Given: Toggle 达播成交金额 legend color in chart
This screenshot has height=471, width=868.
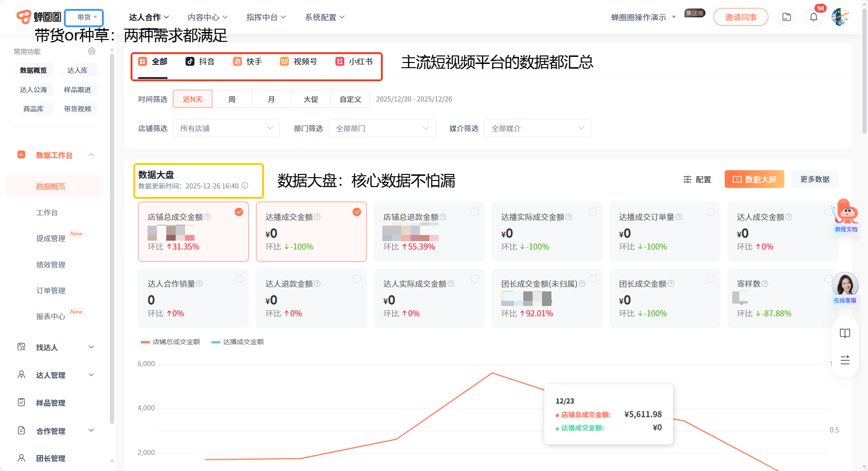Looking at the screenshot, I should (216, 342).
